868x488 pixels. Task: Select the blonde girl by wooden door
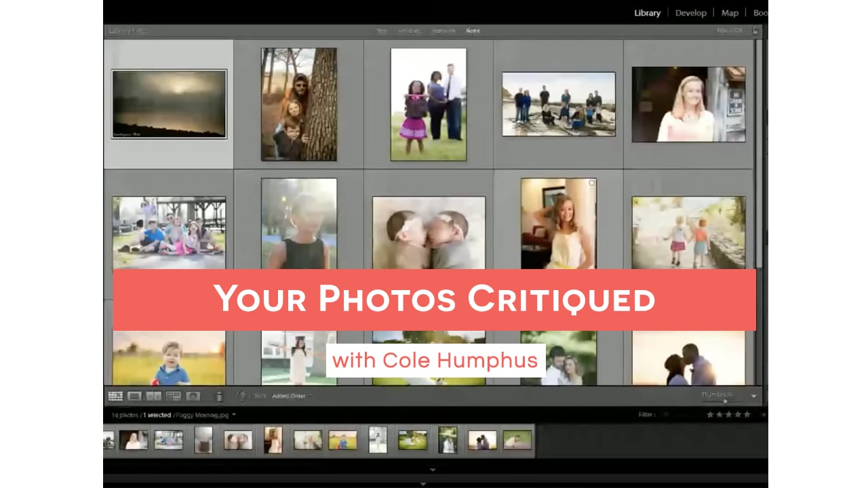(688, 104)
